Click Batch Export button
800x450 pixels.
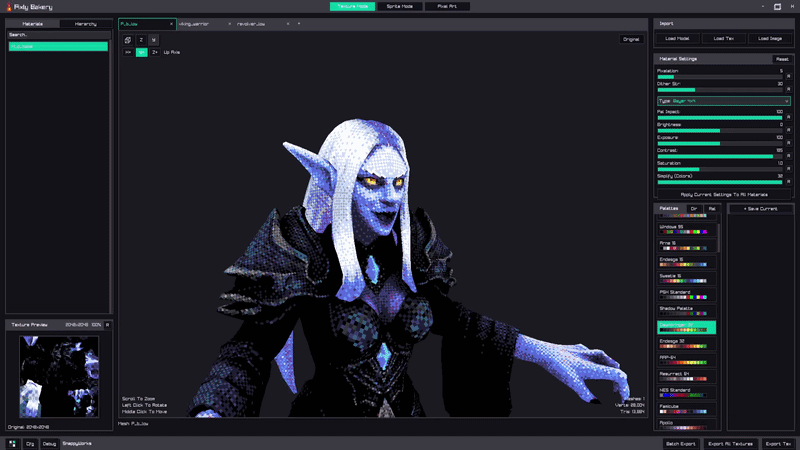[x=681, y=444]
